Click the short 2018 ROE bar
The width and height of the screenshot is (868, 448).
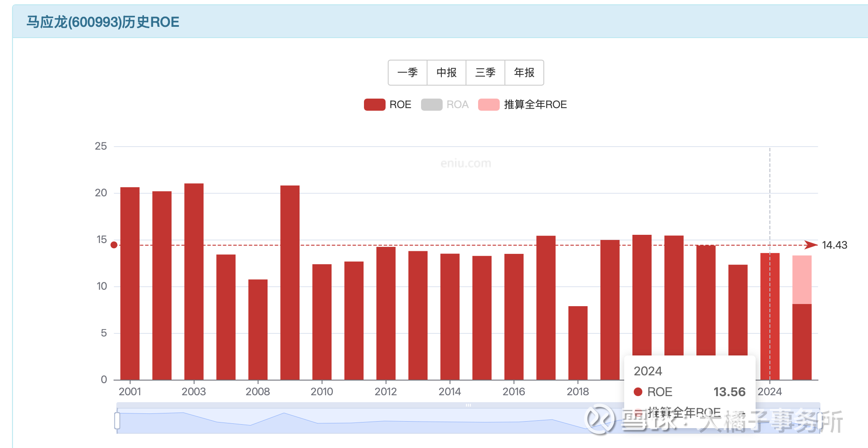tap(578, 343)
